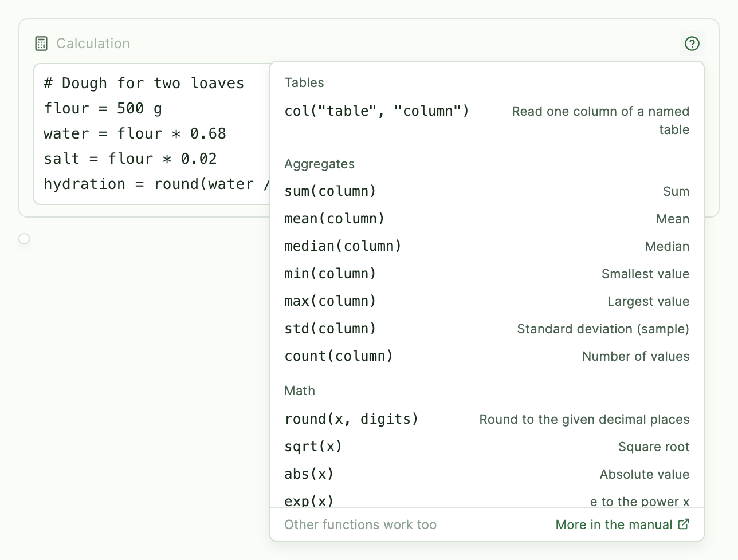738x560 pixels.
Task: Click the "salt = flour * 0.02" line
Action: [131, 159]
